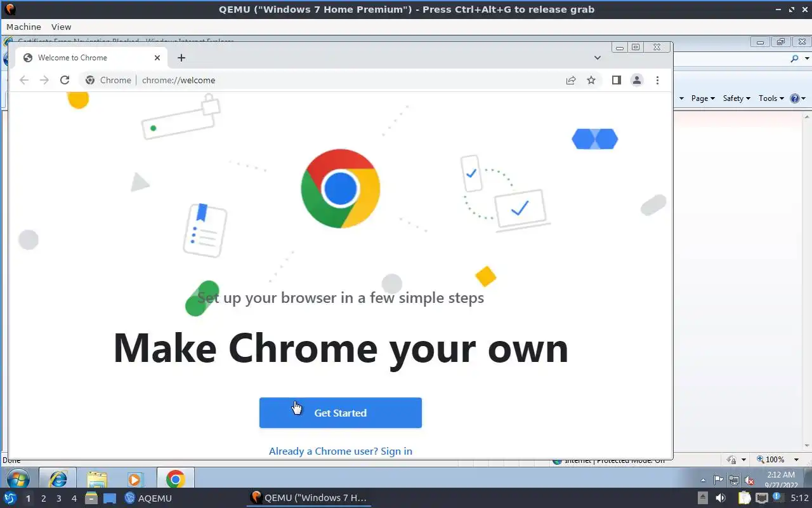Click the Chrome icon in Windows taskbar
This screenshot has width=812, height=508.
pos(175,478)
